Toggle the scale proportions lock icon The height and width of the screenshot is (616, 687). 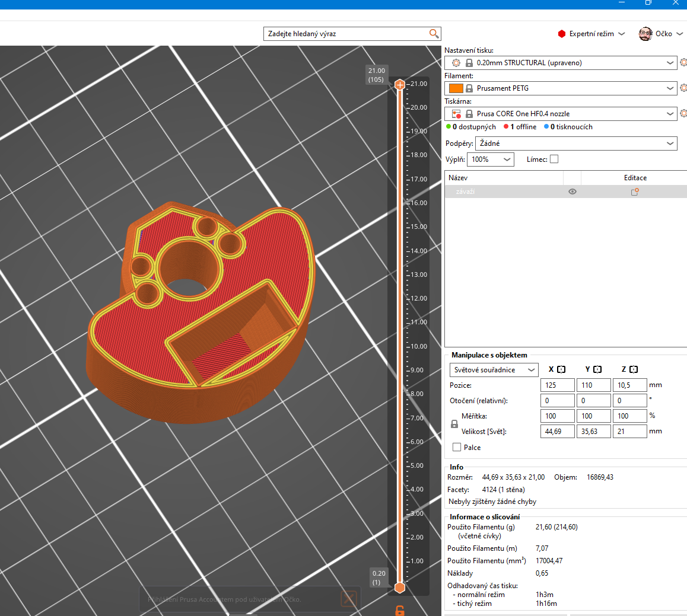454,424
